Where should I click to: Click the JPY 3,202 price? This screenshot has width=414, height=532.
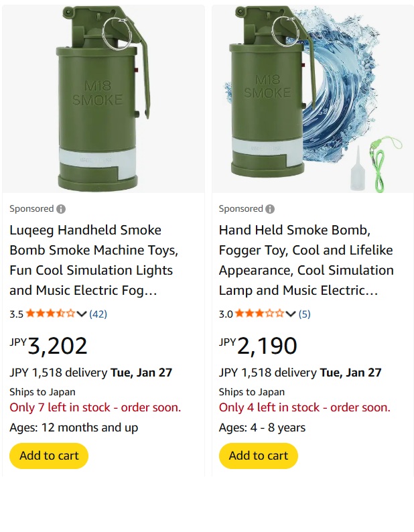49,346
